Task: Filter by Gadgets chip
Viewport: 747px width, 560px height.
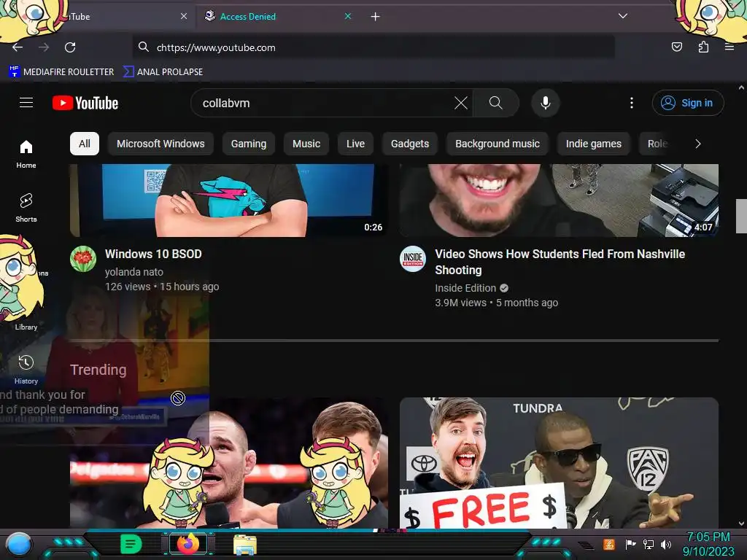Action: pyautogui.click(x=410, y=144)
